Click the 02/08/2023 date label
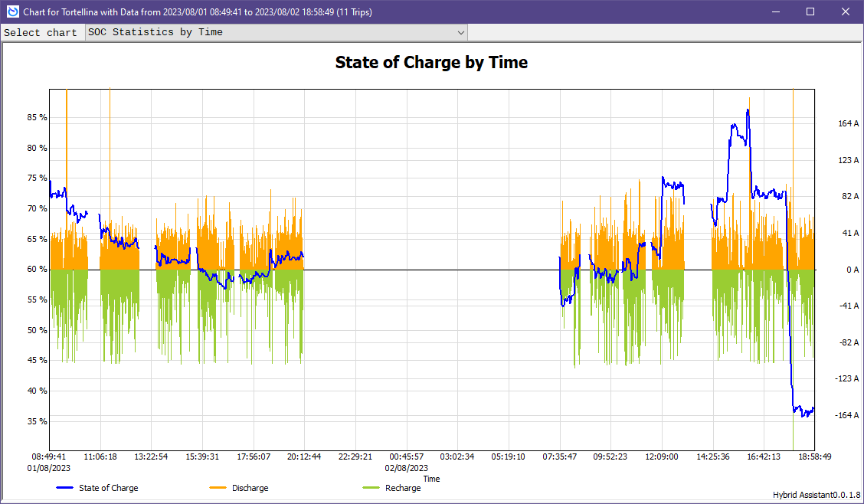The image size is (864, 504). click(x=407, y=468)
